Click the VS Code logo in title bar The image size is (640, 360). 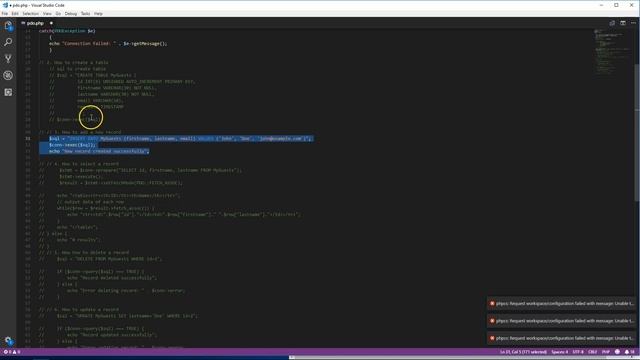click(5, 5)
